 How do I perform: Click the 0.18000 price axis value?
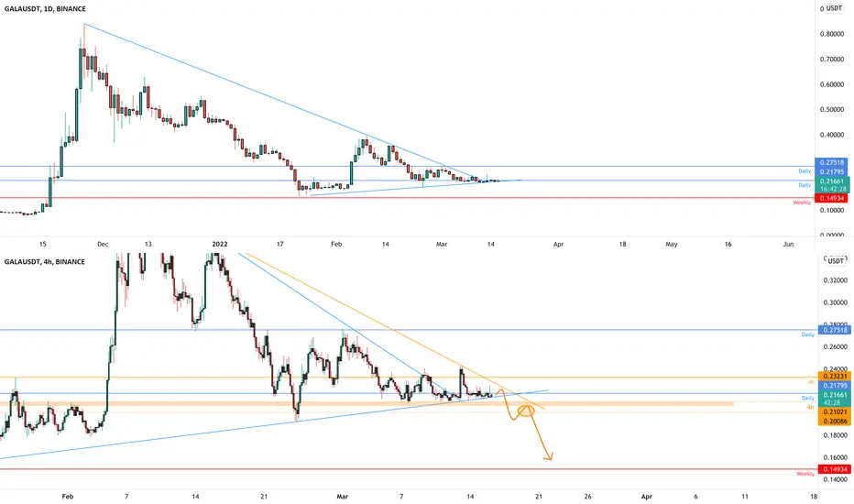point(836,435)
